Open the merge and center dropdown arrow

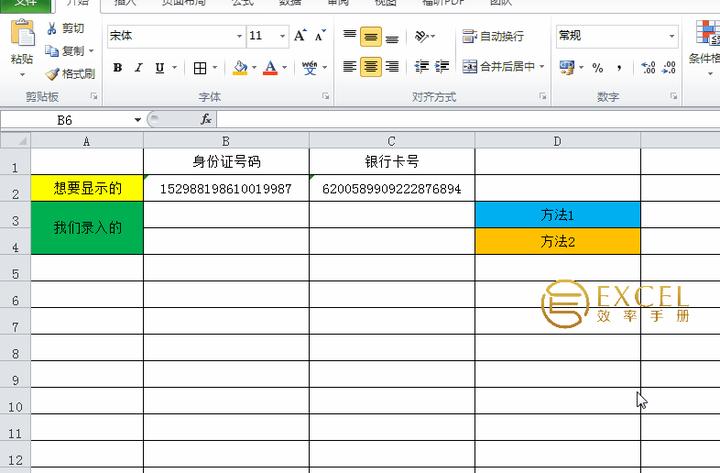(542, 67)
